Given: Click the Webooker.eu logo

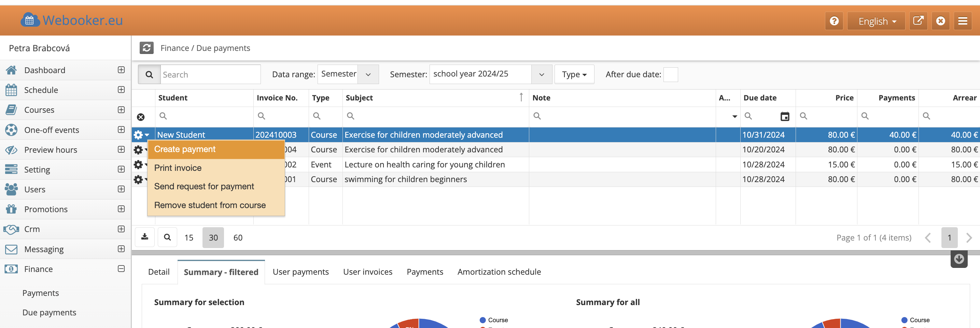Looking at the screenshot, I should 71,20.
